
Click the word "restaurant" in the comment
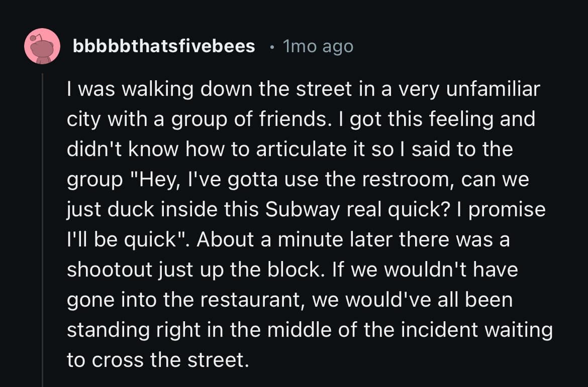258,300
